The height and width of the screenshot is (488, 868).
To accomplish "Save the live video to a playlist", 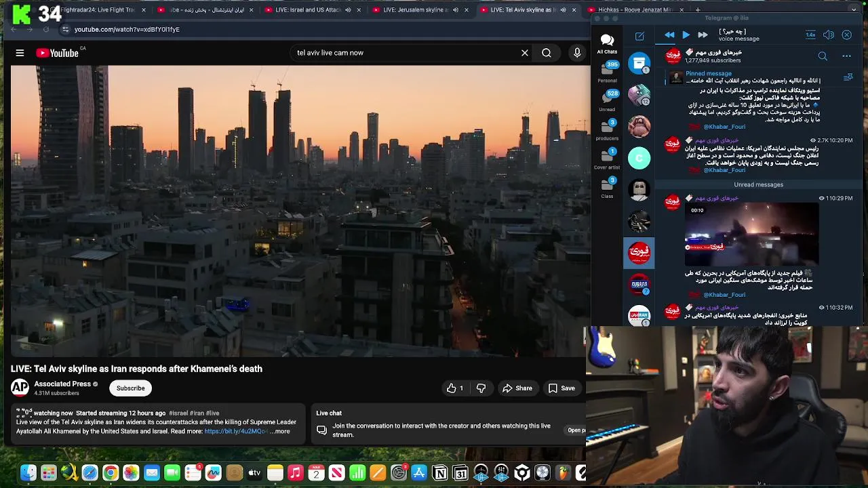I will 561,388.
